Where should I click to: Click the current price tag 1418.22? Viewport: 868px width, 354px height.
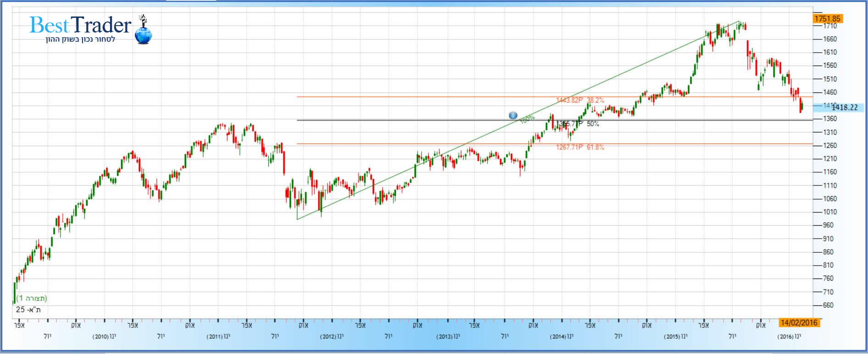coord(844,108)
